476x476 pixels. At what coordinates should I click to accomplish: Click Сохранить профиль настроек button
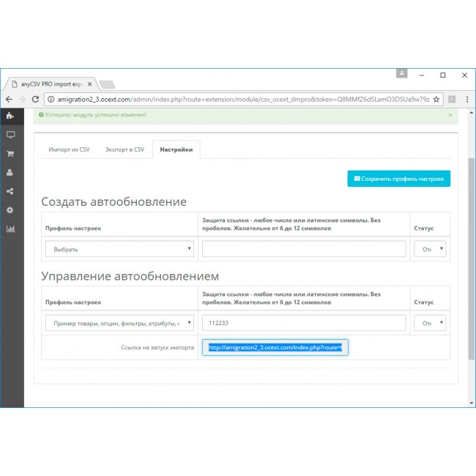(x=398, y=179)
